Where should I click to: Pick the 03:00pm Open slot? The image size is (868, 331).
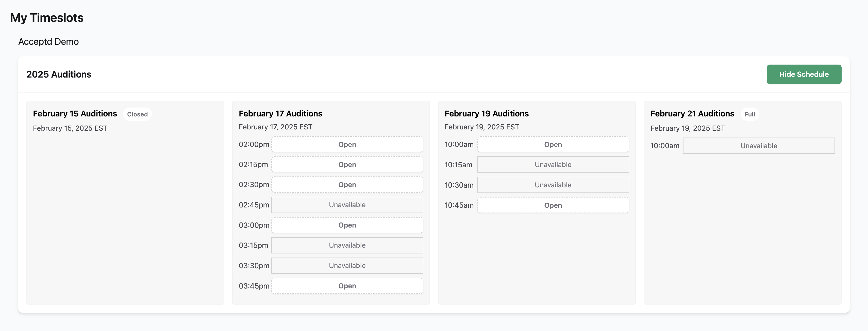[x=347, y=225]
